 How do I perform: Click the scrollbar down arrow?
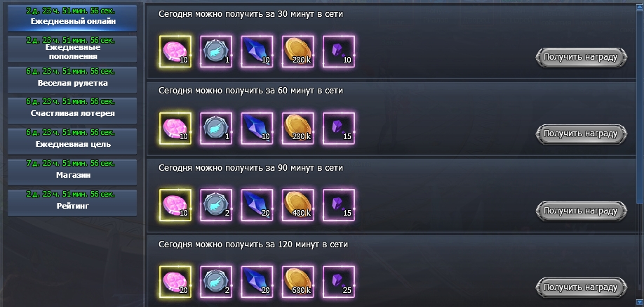pos(640,303)
